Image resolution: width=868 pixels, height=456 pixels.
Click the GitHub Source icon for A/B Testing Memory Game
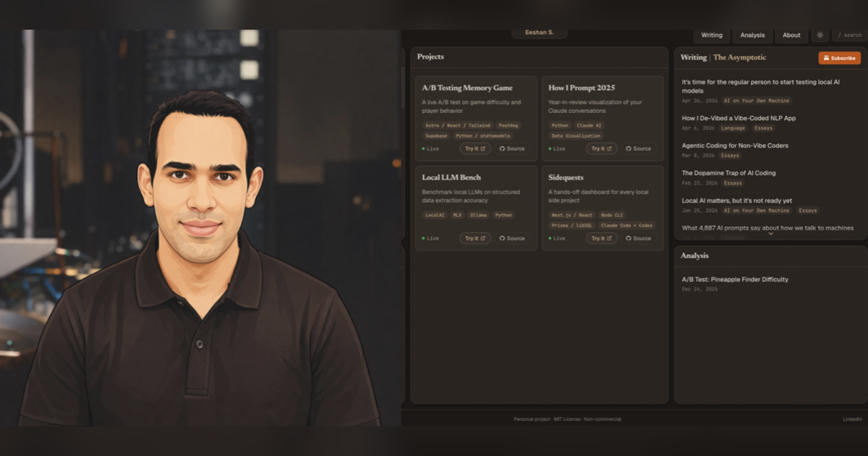click(502, 148)
